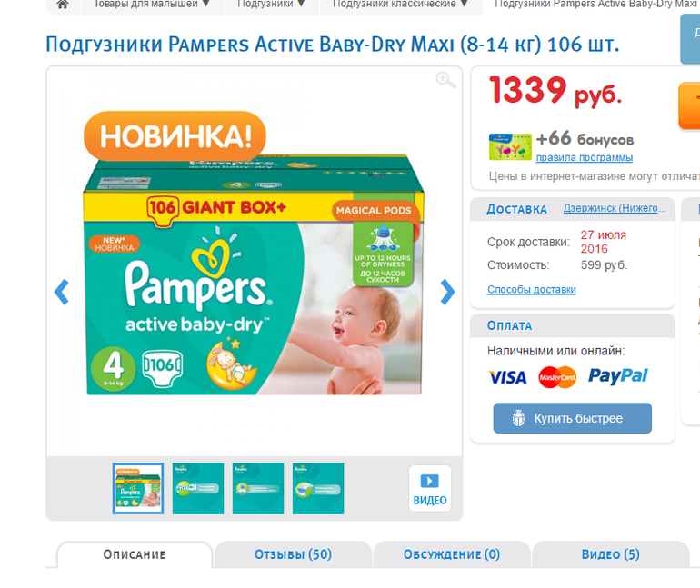Screen dimensions: 700x588
Task: Go to home via house icon breadcrumb
Action: [63, 5]
